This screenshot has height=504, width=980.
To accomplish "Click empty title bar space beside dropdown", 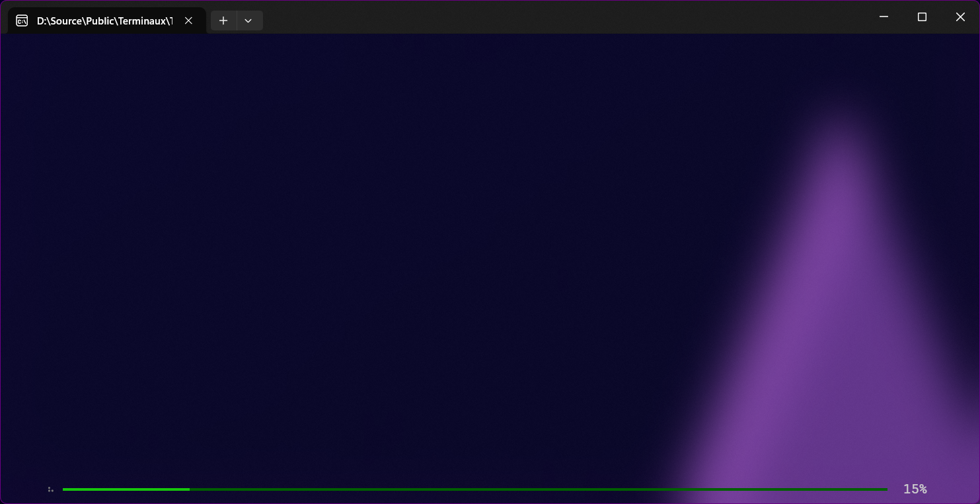I will click(x=529, y=17).
